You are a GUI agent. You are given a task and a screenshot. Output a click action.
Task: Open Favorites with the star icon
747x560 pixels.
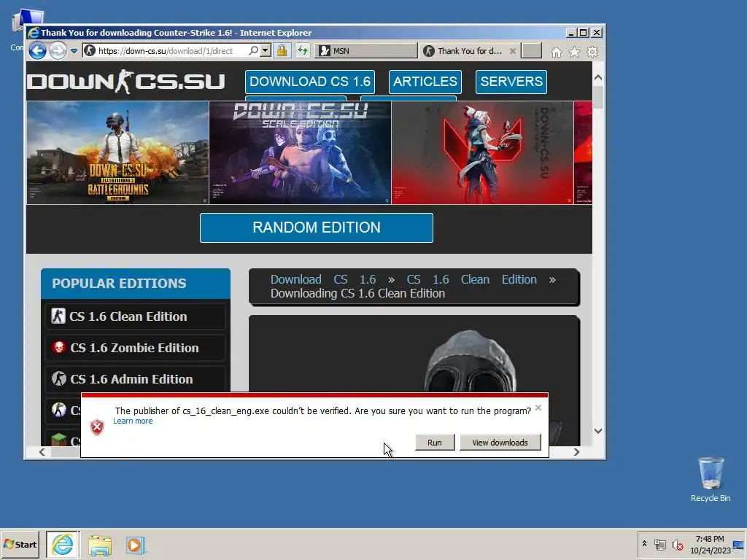[574, 52]
